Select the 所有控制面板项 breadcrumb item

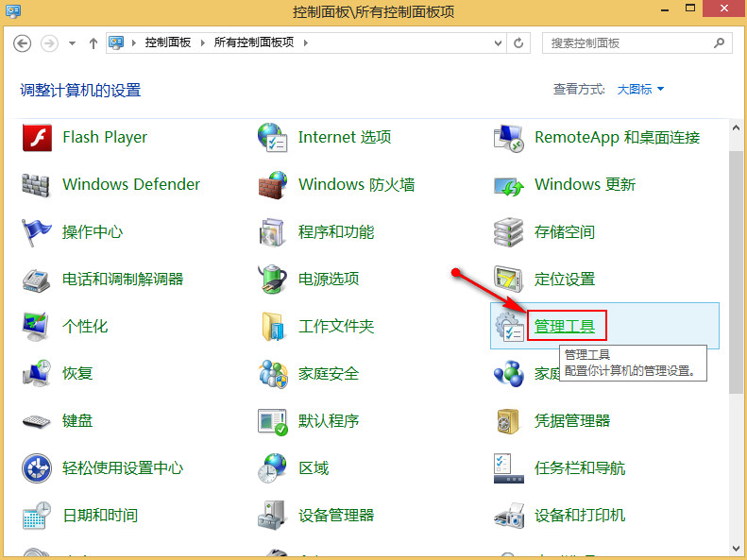pos(254,42)
